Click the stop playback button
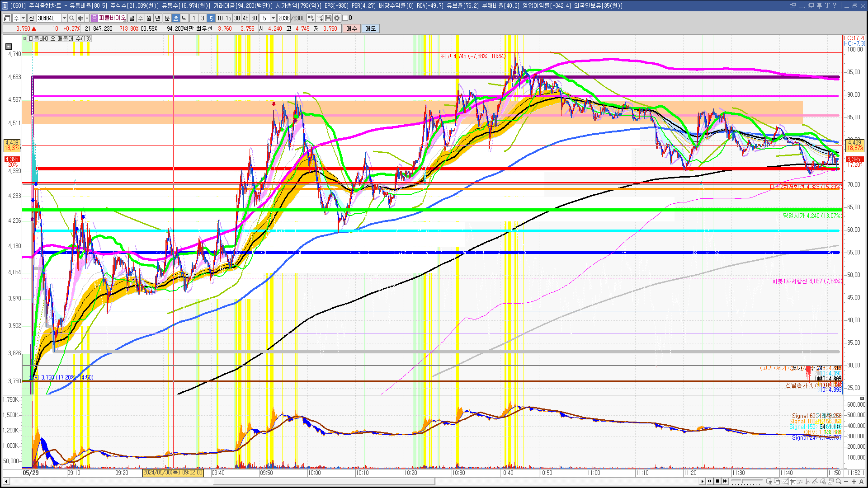Viewport: 868px width, 488px height. coord(717,481)
